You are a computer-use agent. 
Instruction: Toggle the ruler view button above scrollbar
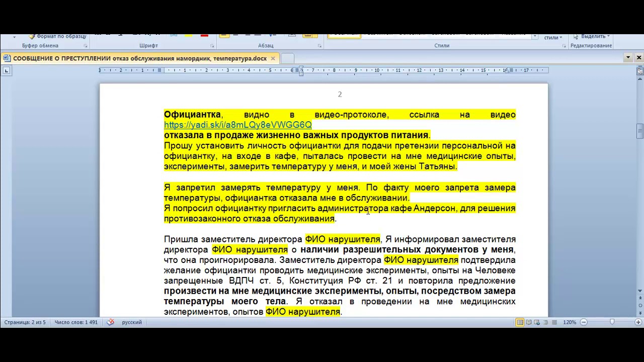[640, 71]
